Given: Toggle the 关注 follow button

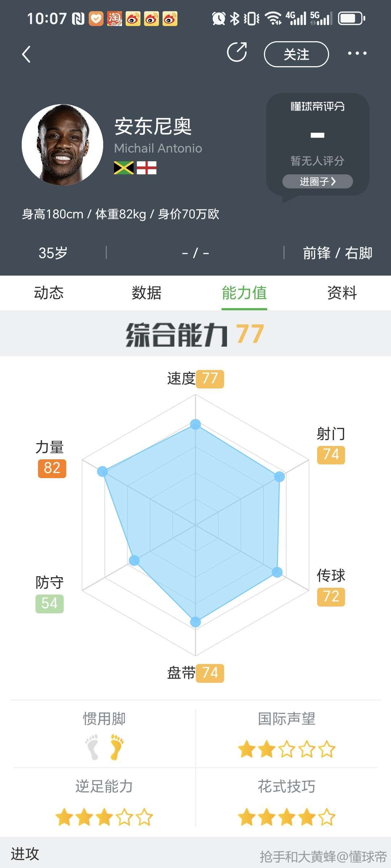Looking at the screenshot, I should (x=297, y=54).
